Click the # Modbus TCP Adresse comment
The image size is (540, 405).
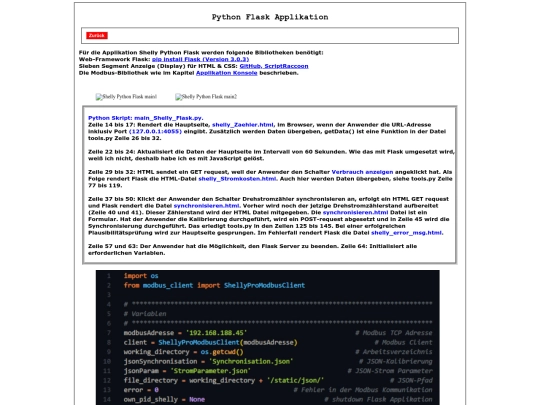click(x=394, y=333)
